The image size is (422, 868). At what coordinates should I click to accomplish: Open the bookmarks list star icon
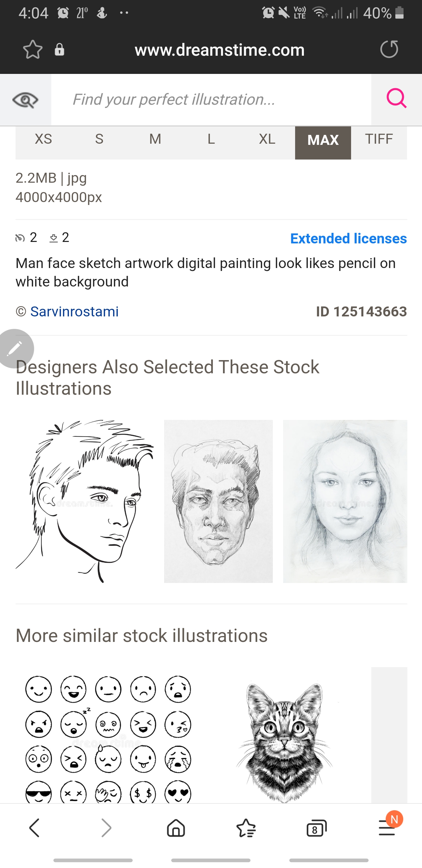(246, 828)
